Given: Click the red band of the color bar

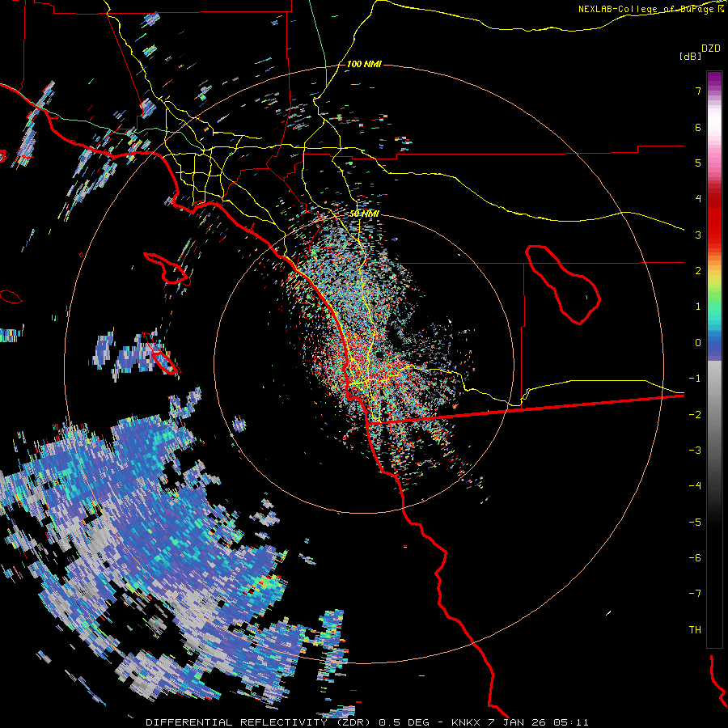Looking at the screenshot, I should point(714,218).
